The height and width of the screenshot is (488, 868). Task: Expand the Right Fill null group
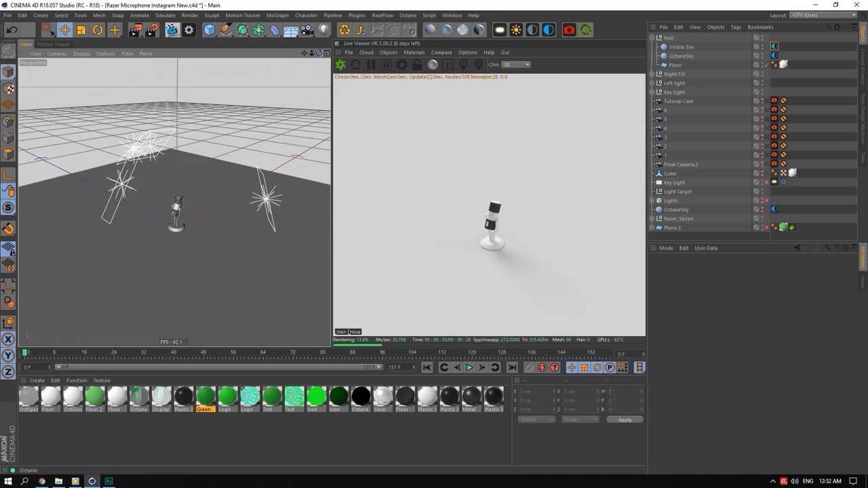tap(652, 74)
